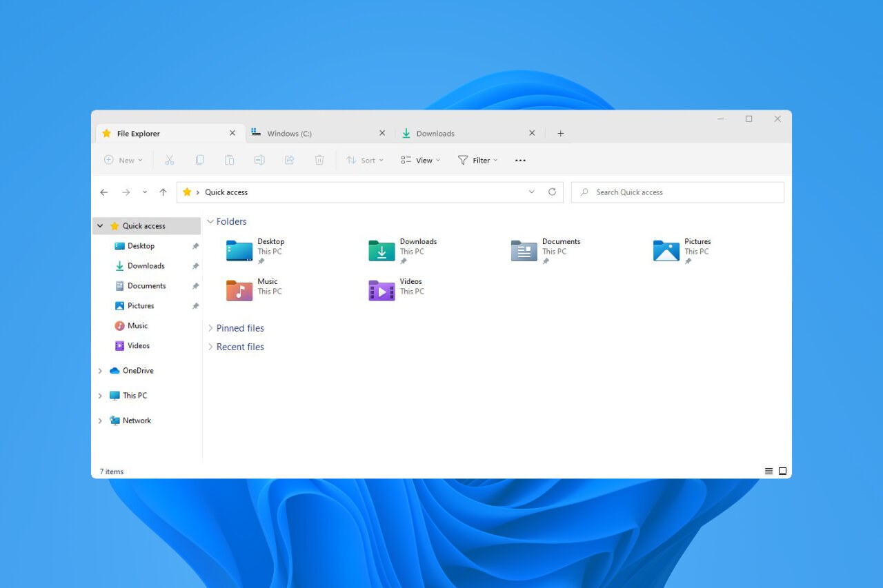
Task: Expand the Recent files section
Action: click(x=211, y=347)
